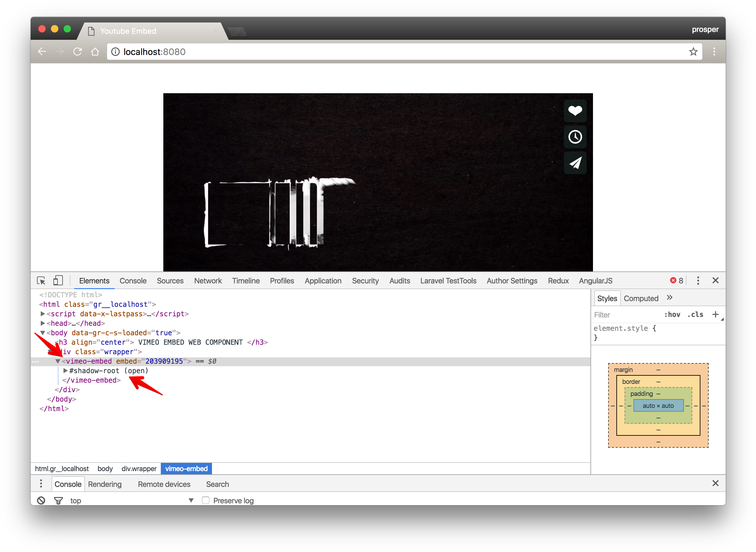Add a new style rule with plus icon
Screen dimensions: 756x552
point(716,314)
